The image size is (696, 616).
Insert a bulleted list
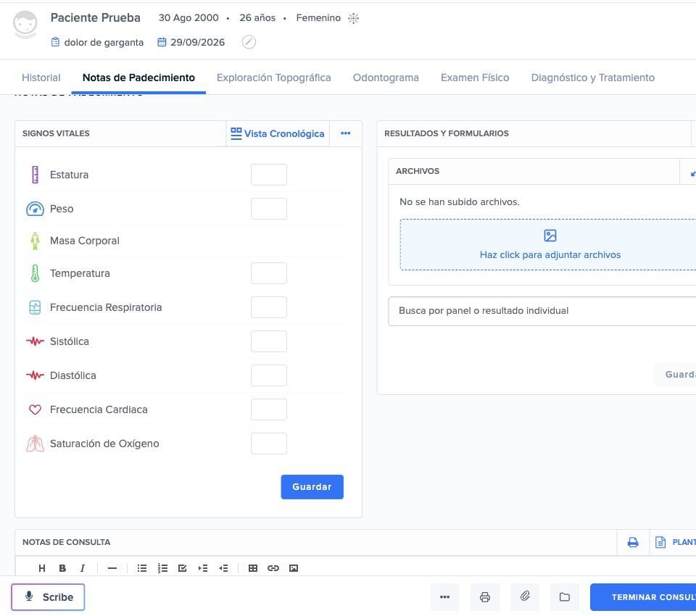click(x=142, y=568)
